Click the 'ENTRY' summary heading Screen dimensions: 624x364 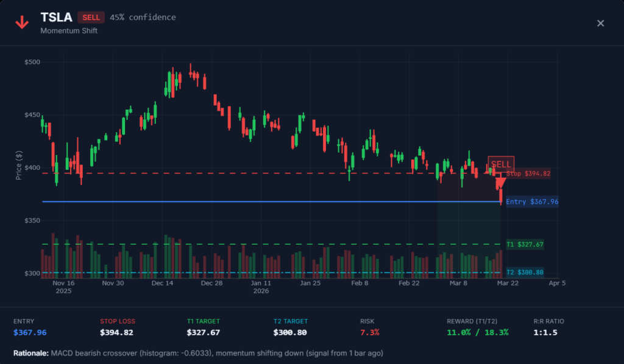24,321
